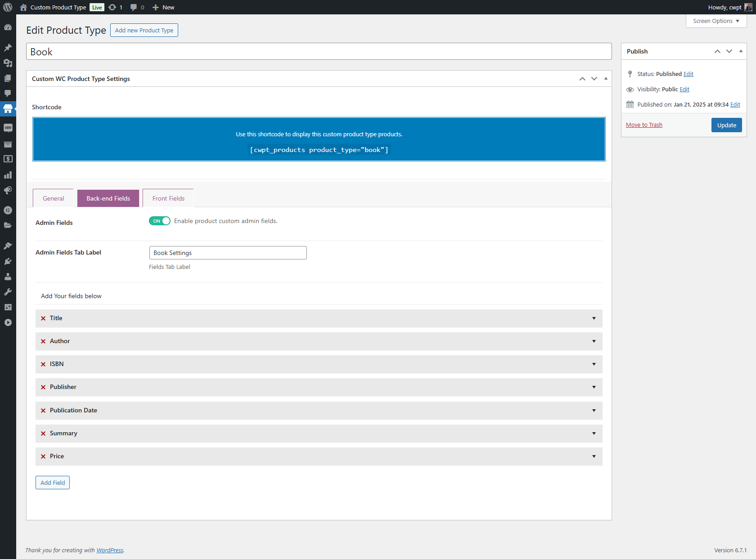
Task: Select the Back-end Fields tab
Action: (108, 198)
